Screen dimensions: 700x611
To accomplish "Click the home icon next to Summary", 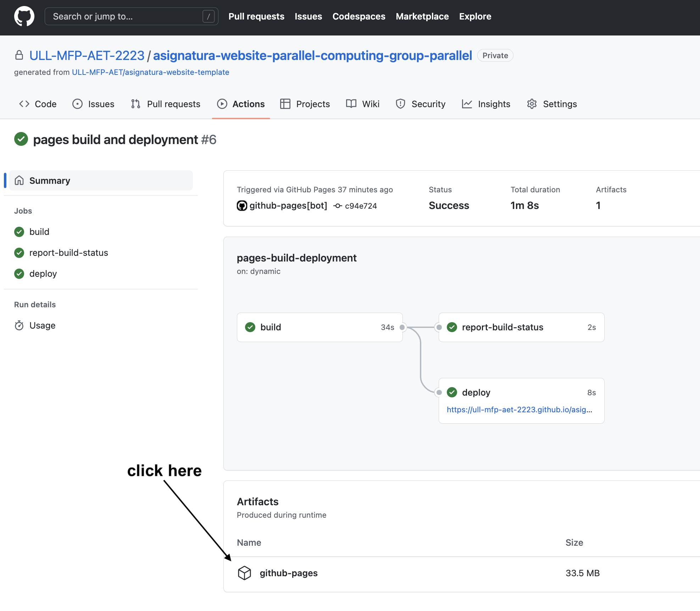I will (20, 180).
